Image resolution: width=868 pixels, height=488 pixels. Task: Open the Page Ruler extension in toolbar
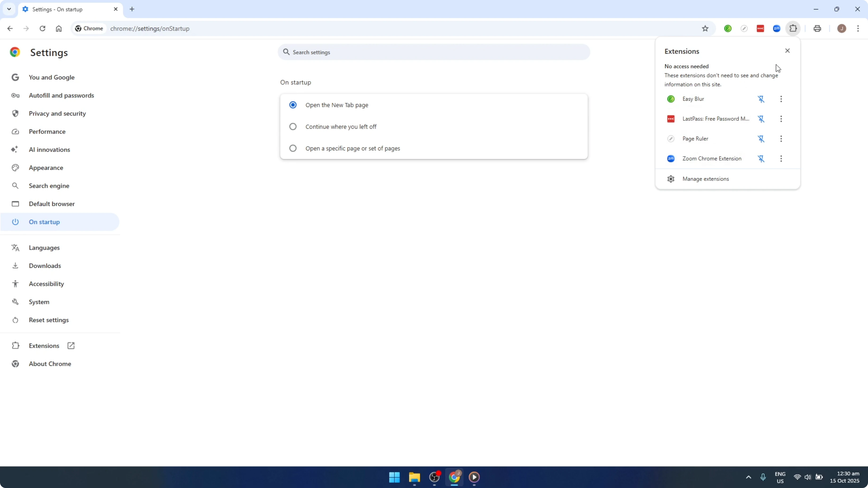pos(744,28)
